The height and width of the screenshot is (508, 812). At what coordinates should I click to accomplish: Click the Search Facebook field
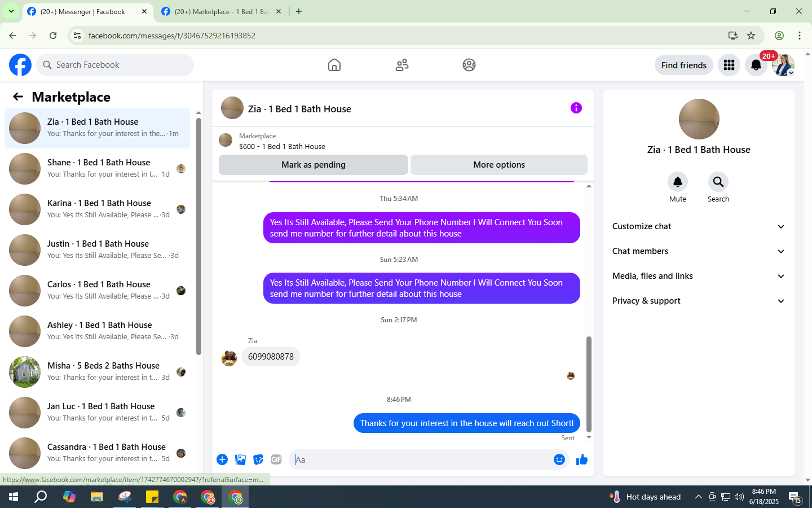115,65
